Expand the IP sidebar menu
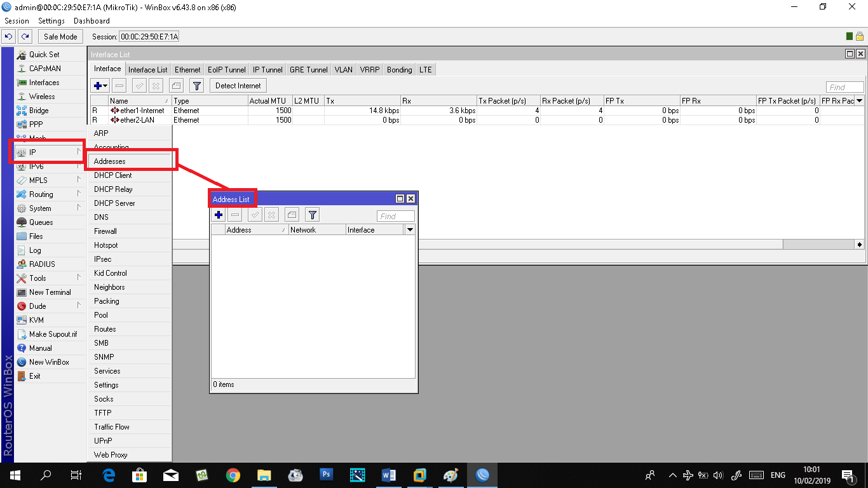This screenshot has height=488, width=868. 50,152
